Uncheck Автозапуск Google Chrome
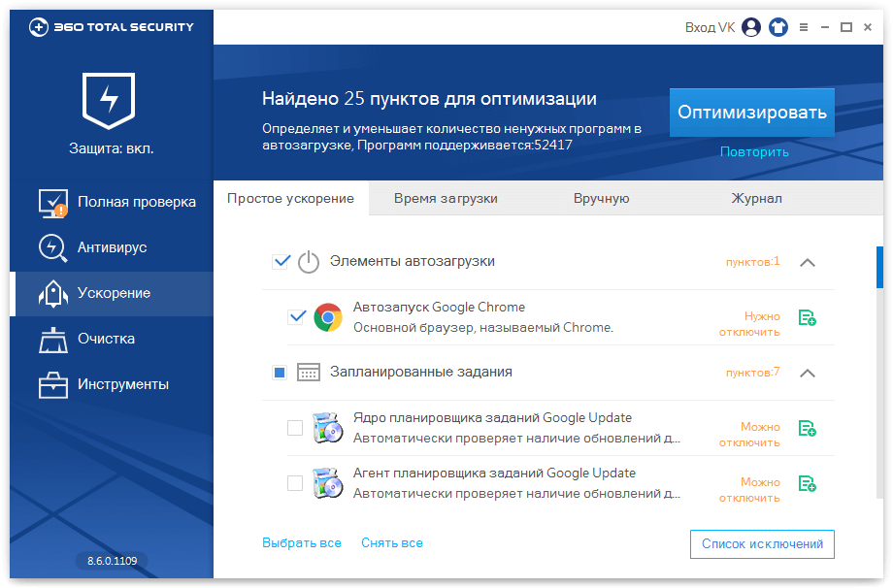The width and height of the screenshot is (893, 588). tap(297, 316)
